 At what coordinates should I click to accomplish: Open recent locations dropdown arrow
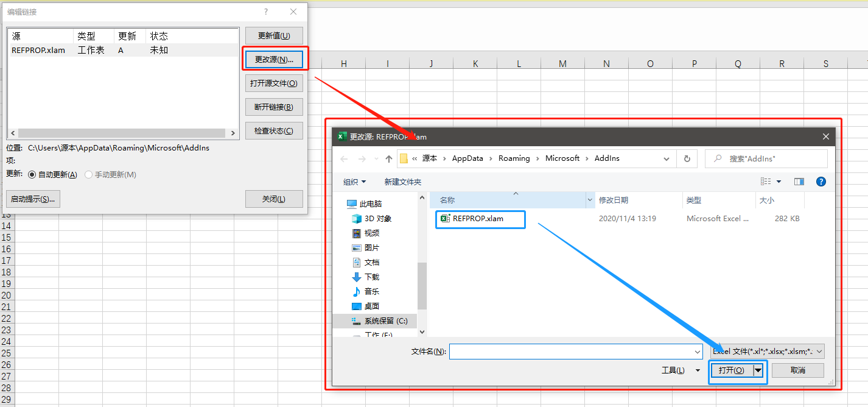pyautogui.click(x=377, y=158)
